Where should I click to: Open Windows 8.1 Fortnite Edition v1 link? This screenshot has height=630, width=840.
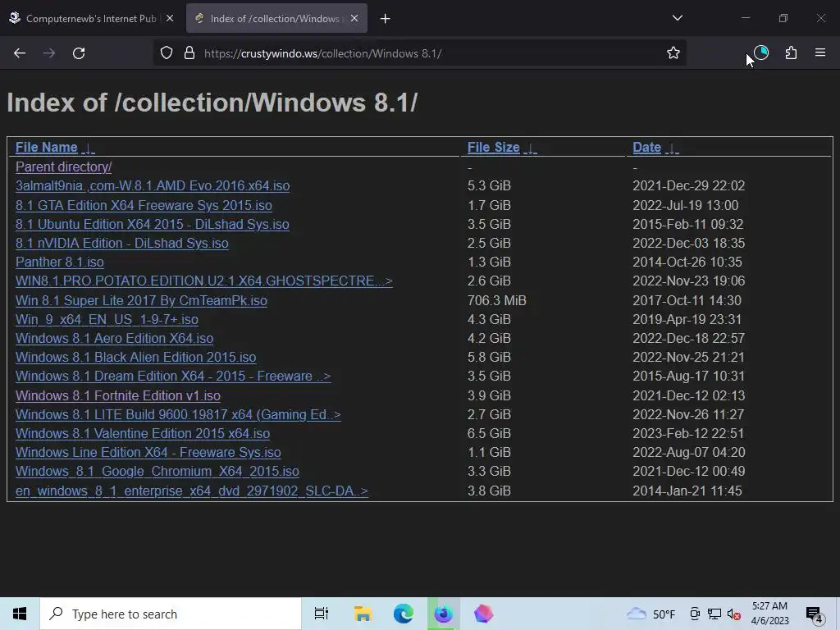[118, 396]
